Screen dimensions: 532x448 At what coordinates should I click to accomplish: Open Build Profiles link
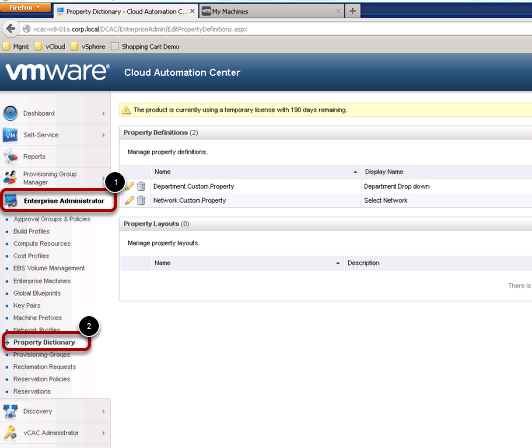click(31, 231)
